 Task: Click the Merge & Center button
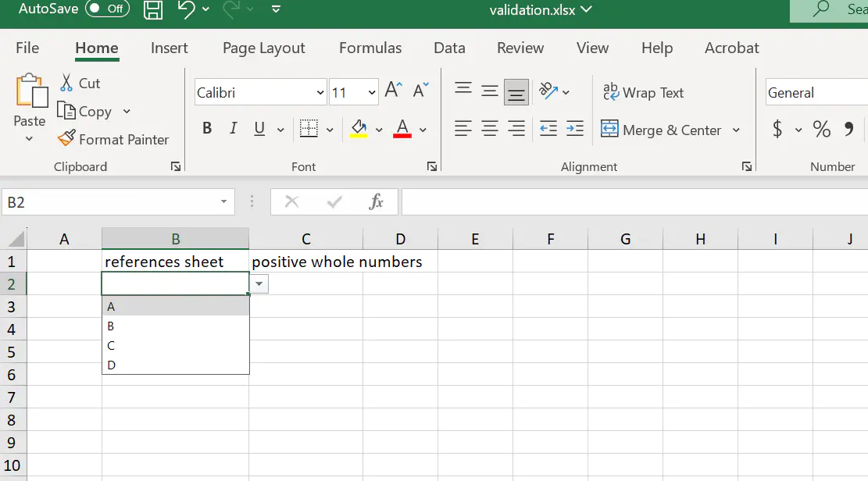click(x=661, y=130)
